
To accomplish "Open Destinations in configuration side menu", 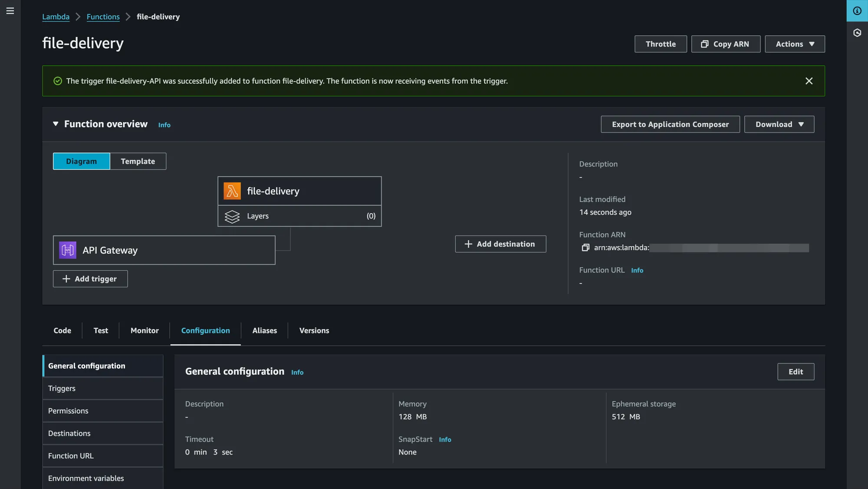I will click(103, 433).
